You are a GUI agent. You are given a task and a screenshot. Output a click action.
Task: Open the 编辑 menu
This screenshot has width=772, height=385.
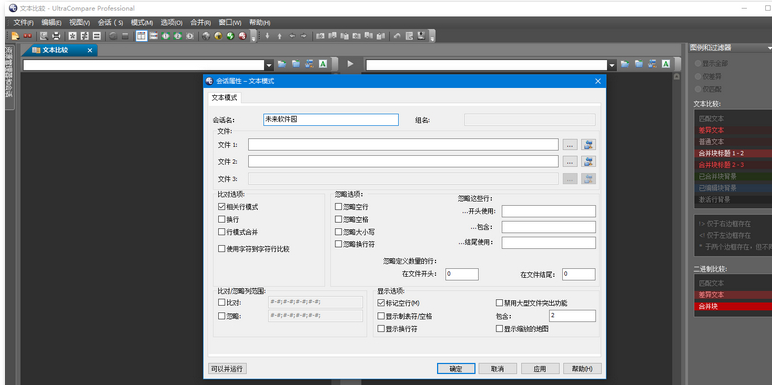pyautogui.click(x=51, y=23)
